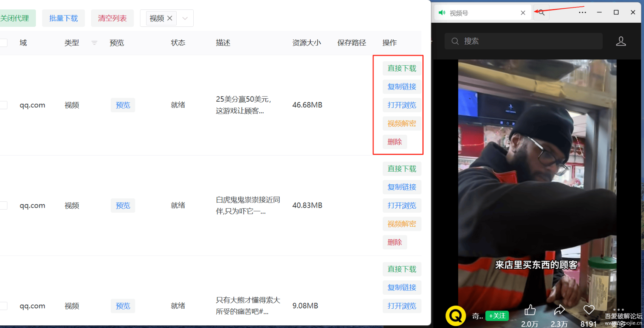Delete the 40.83MB video entry
This screenshot has height=328, width=644.
pos(394,242)
